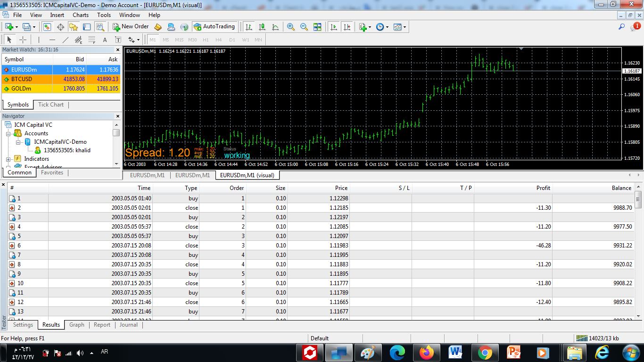Click the New Order button
The image size is (644, 362).
(131, 27)
